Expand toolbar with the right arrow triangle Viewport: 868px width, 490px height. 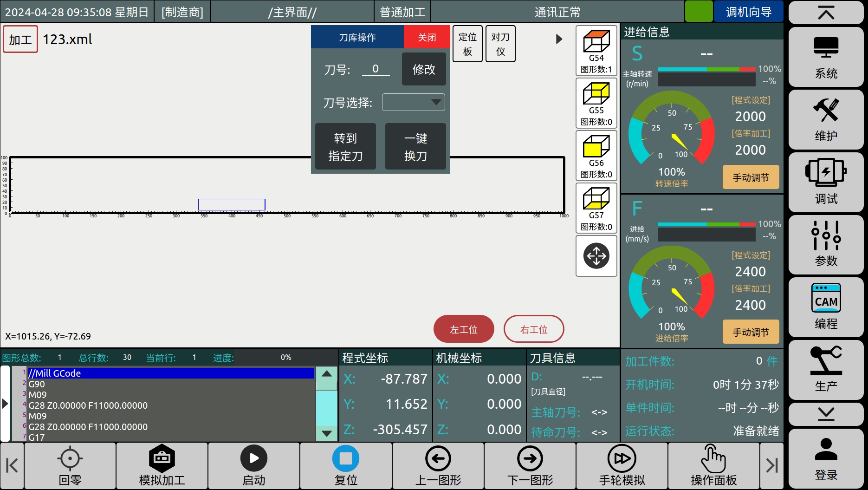(559, 39)
